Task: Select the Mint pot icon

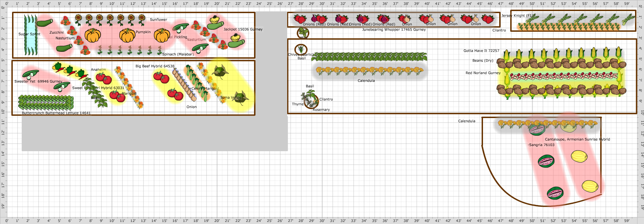Action: (x=303, y=33)
